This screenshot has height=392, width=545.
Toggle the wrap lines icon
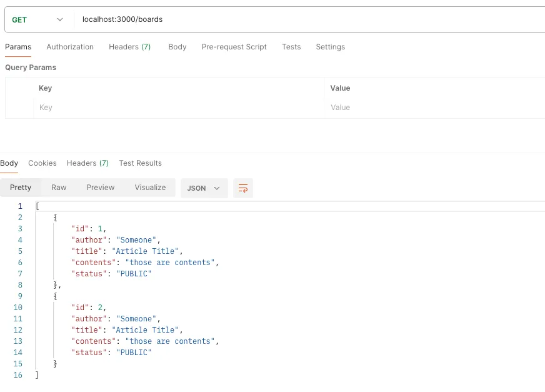[243, 188]
